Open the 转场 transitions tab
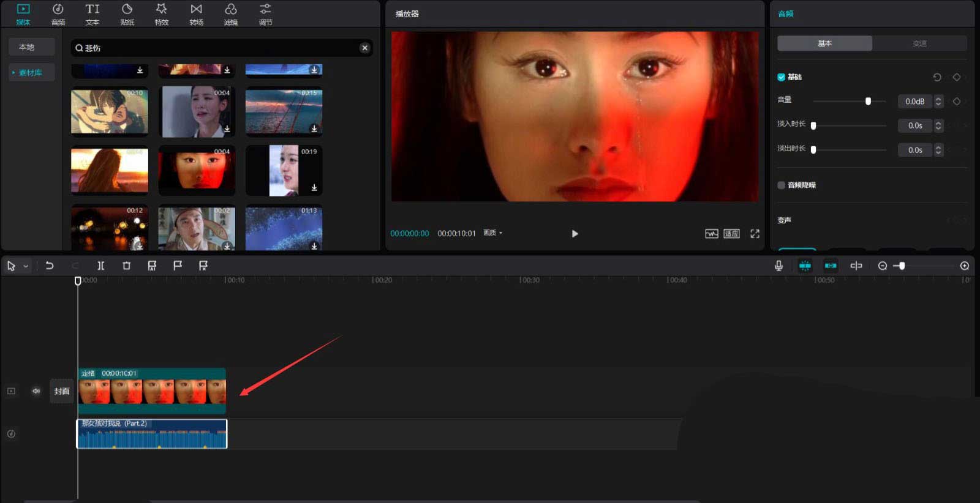980x503 pixels. [x=196, y=14]
